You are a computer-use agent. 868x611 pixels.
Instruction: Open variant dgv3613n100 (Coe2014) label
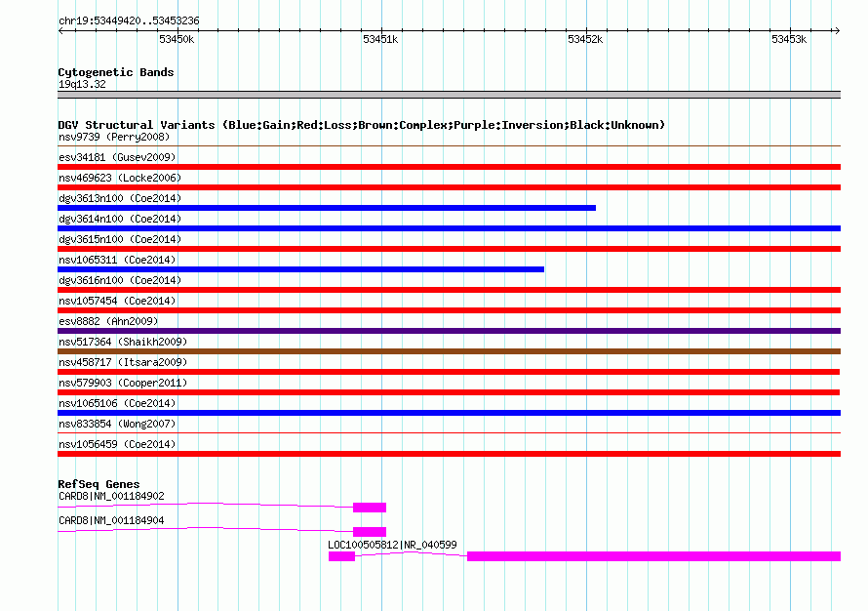(x=120, y=198)
